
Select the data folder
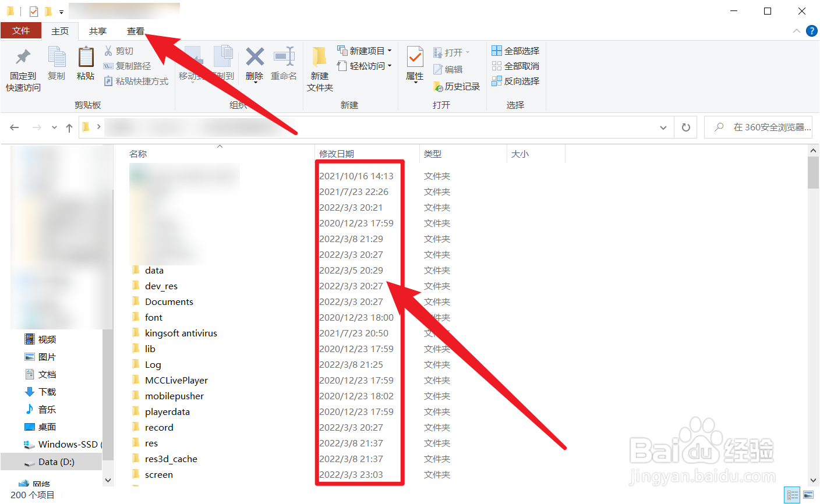(x=154, y=270)
